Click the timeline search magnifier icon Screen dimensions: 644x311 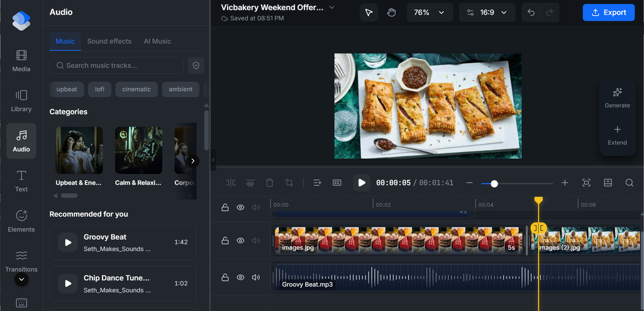click(629, 183)
